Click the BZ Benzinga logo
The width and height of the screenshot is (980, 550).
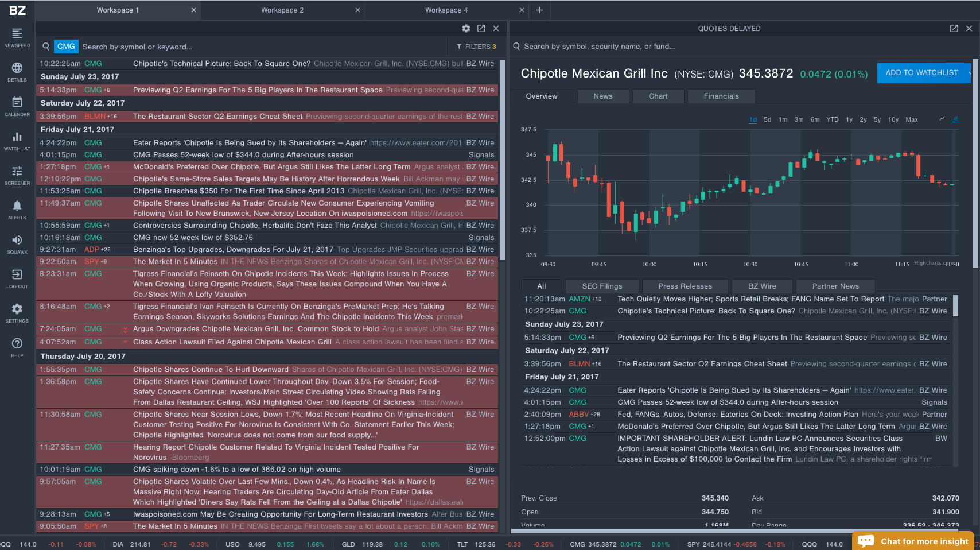point(17,10)
